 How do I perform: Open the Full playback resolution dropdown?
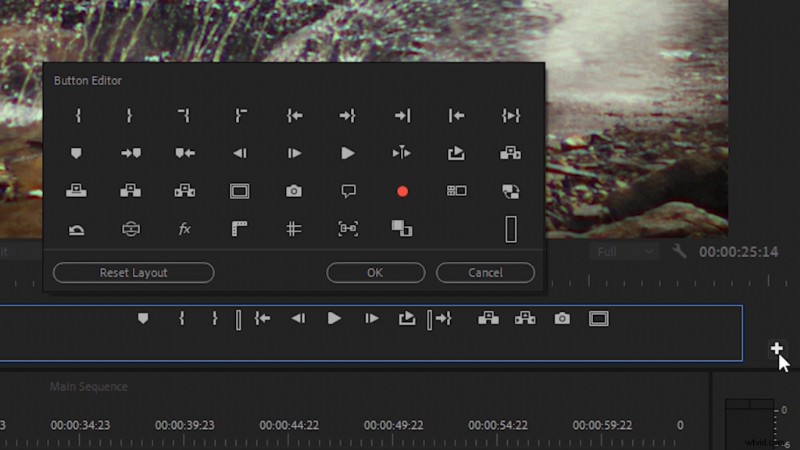[x=623, y=252]
